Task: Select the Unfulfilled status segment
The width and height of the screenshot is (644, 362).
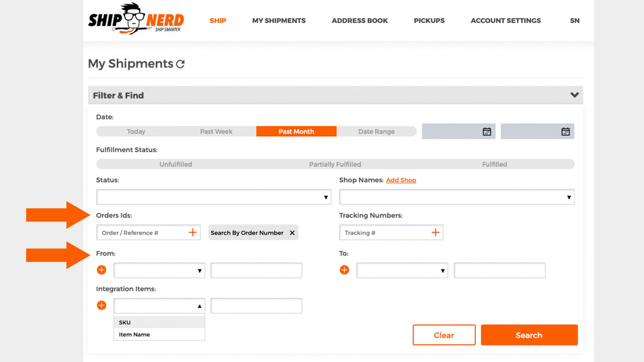Action: [176, 164]
